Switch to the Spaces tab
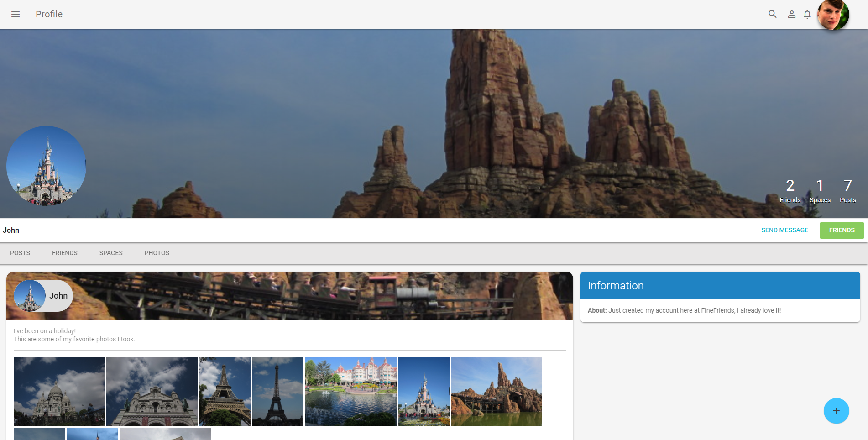The image size is (868, 440). [111, 253]
